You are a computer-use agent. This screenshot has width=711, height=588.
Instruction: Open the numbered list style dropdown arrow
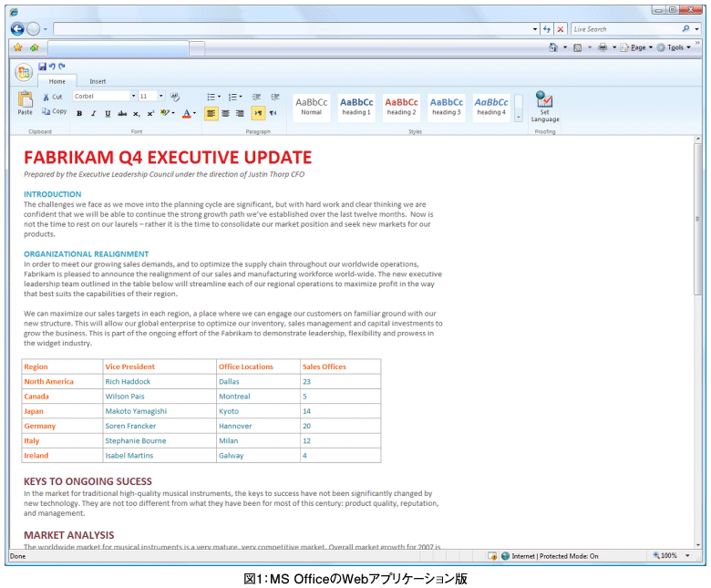point(241,97)
